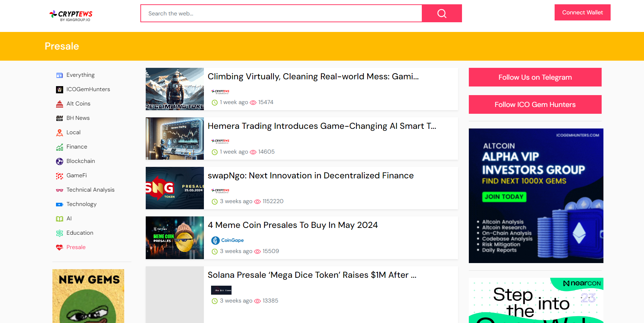
Task: Click the Presale heart icon
Action: (60, 247)
